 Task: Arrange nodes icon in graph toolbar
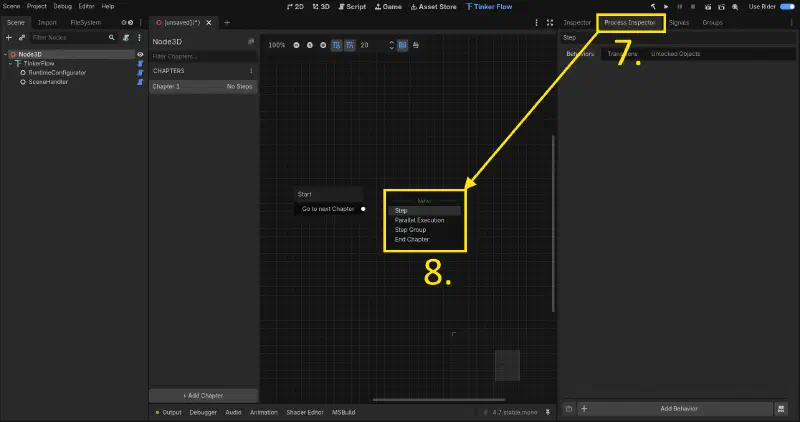coord(416,45)
